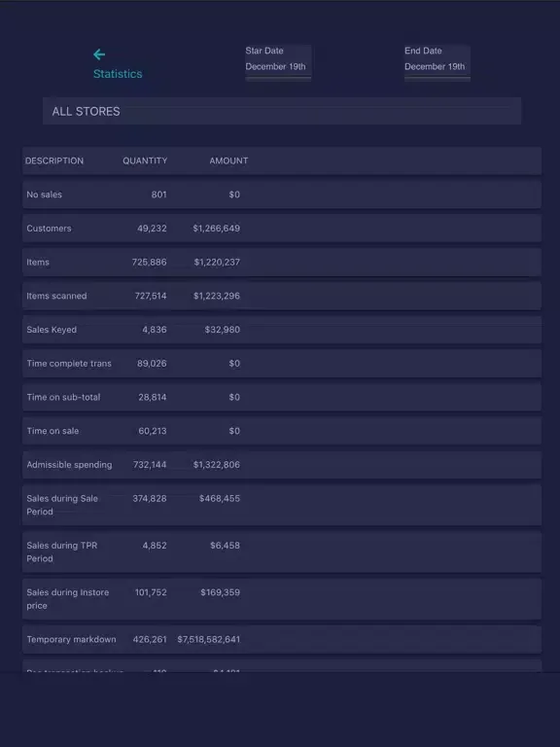Select the Time on sale row
Image resolution: width=560 pixels, height=747 pixels.
[282, 431]
